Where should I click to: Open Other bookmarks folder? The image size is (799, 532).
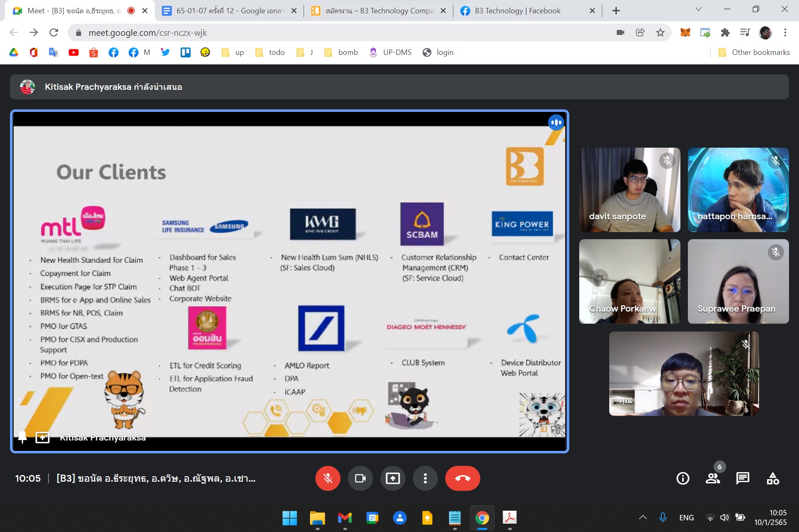point(754,52)
